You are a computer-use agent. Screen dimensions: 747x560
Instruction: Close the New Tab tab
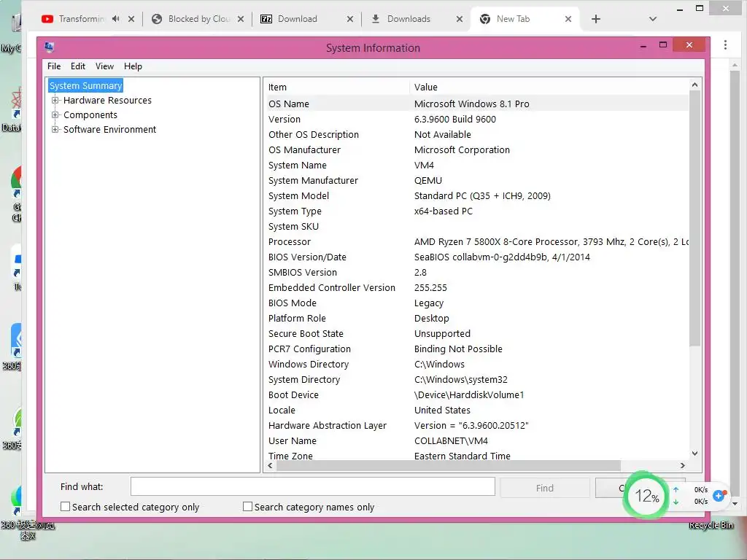568,19
